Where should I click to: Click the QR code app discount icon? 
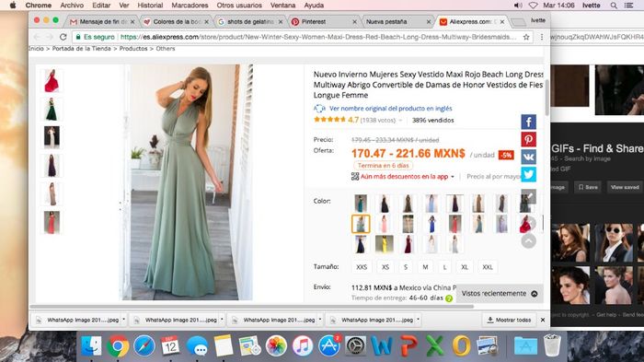[355, 177]
